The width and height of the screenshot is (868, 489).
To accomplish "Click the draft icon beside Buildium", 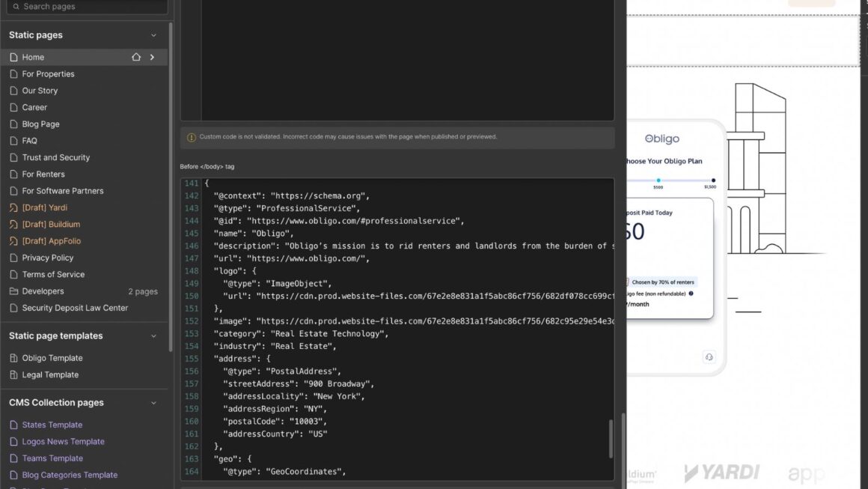I will tap(13, 225).
